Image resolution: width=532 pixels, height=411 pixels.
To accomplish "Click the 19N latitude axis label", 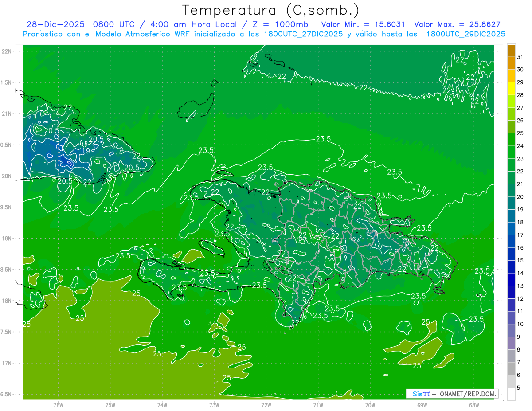I will click(x=7, y=239).
